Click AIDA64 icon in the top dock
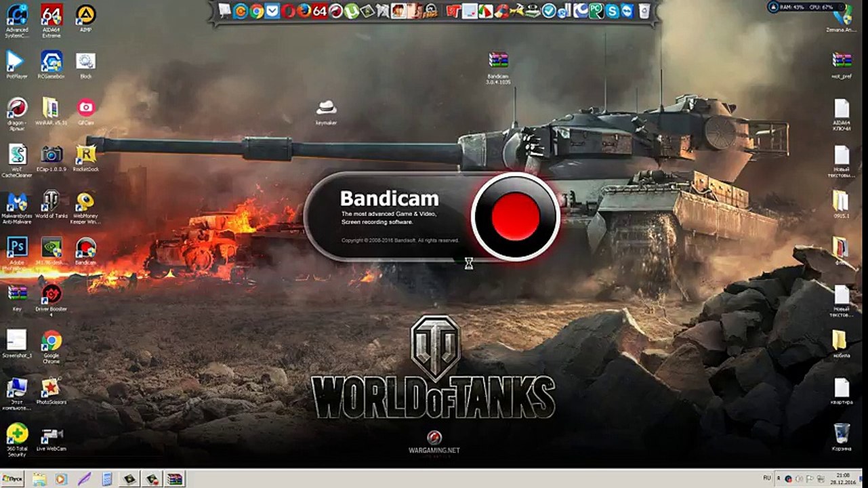Screen dimensions: 868x488 point(320,11)
